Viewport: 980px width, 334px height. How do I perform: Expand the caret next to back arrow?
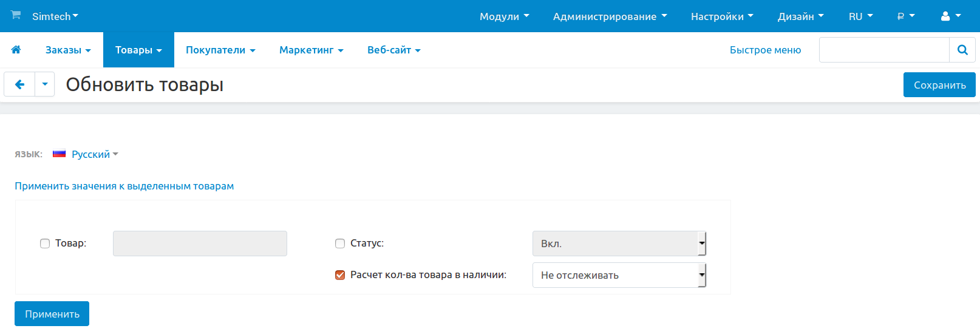pos(45,84)
